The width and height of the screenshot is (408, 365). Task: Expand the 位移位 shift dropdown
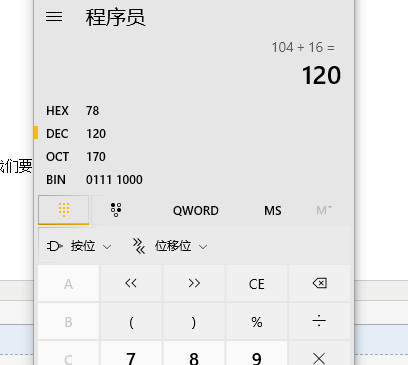tap(170, 246)
